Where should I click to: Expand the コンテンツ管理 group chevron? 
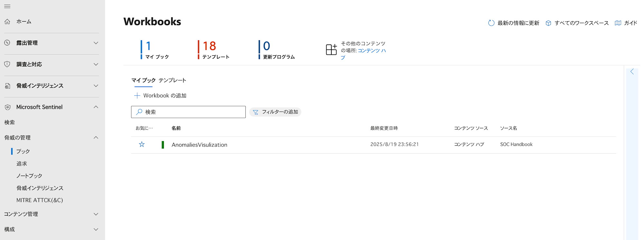[96, 214]
